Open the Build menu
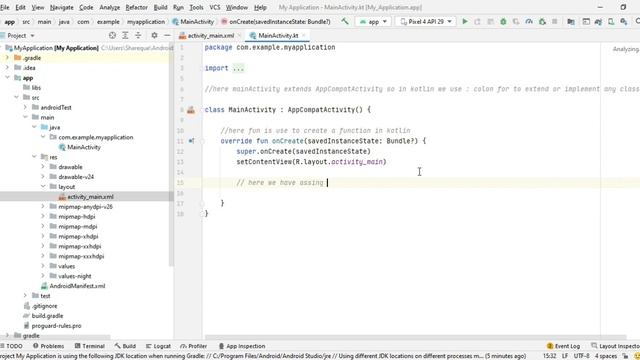This screenshot has height=360, width=640. click(160, 7)
